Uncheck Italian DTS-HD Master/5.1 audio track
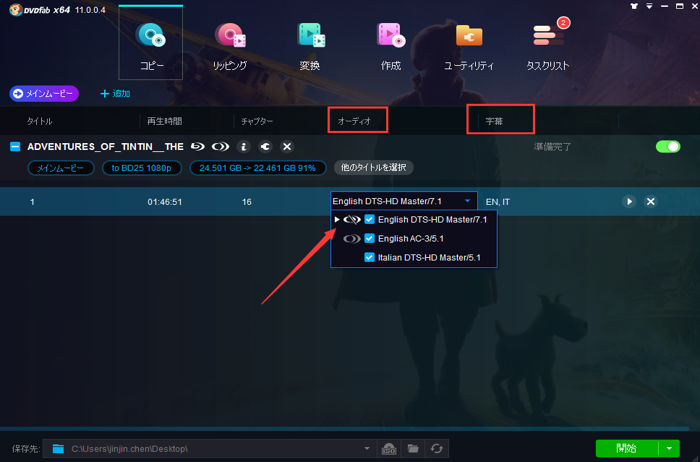 click(x=369, y=258)
